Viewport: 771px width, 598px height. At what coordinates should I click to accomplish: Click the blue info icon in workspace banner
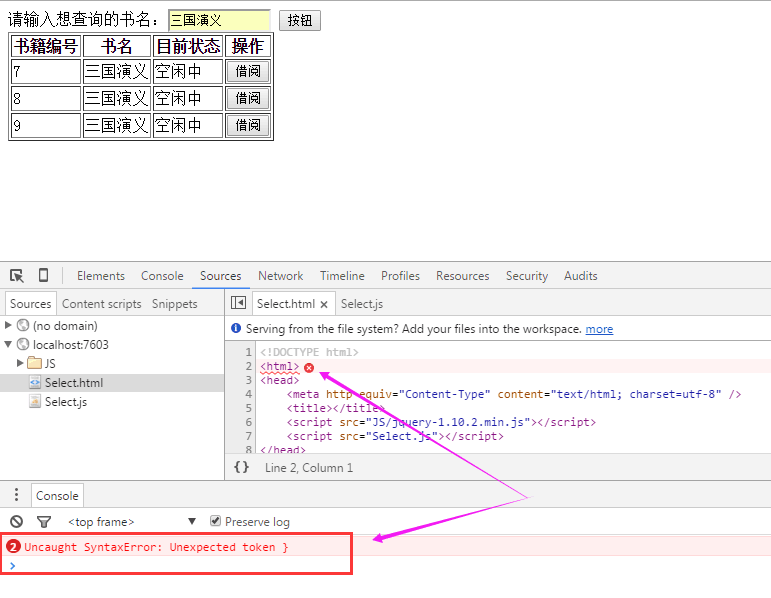pyautogui.click(x=236, y=328)
